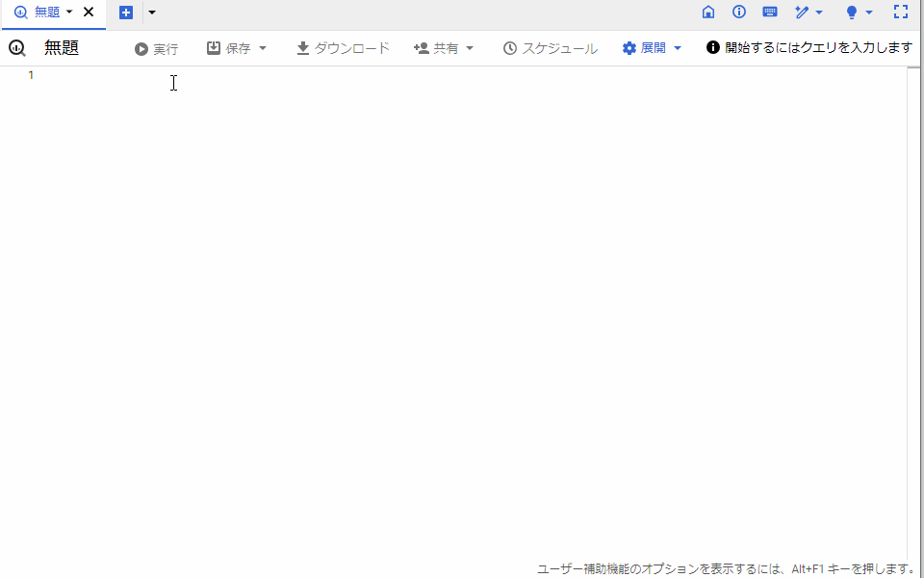Click the 展開 gear icon
Screen dimensions: 924x578
628,47
